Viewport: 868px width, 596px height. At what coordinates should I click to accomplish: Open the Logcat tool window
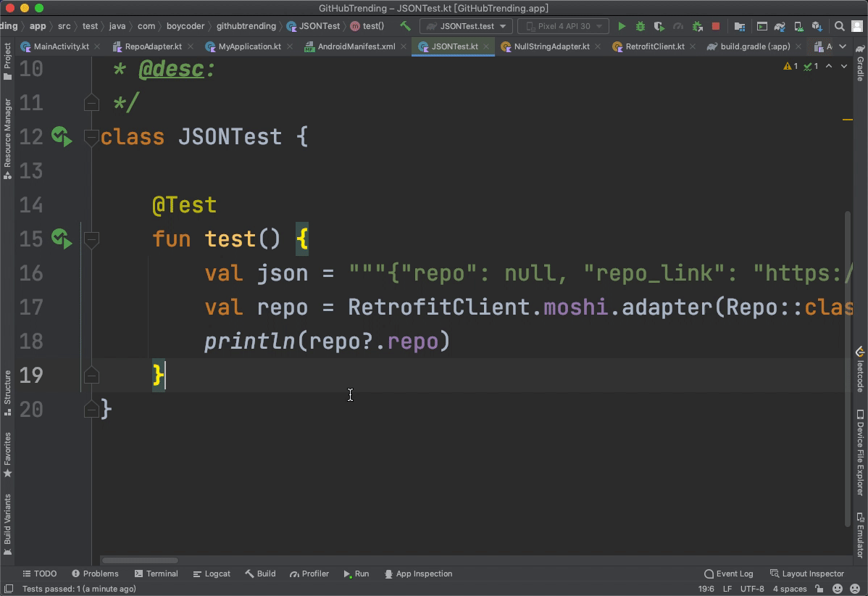(x=212, y=574)
